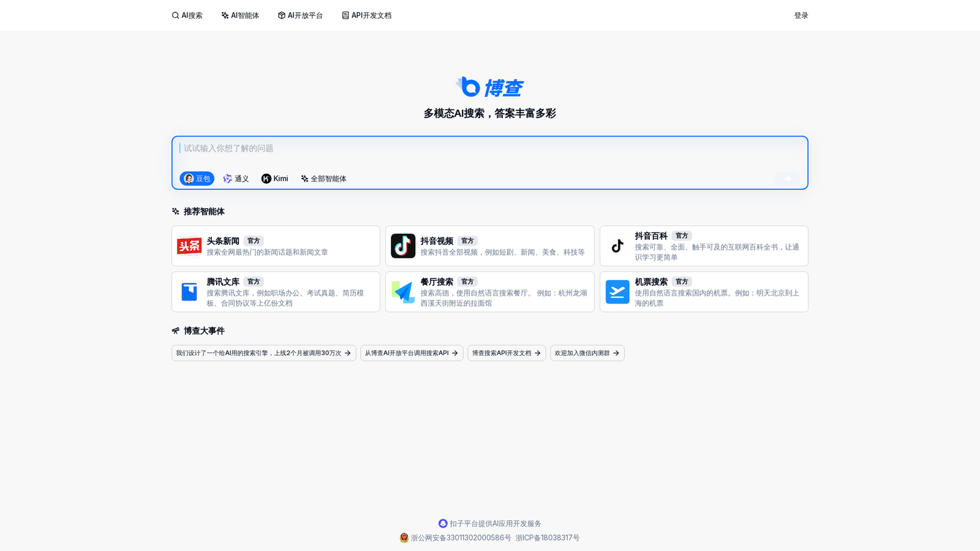
Task: Open the AI搜索 navigation item
Action: (187, 15)
